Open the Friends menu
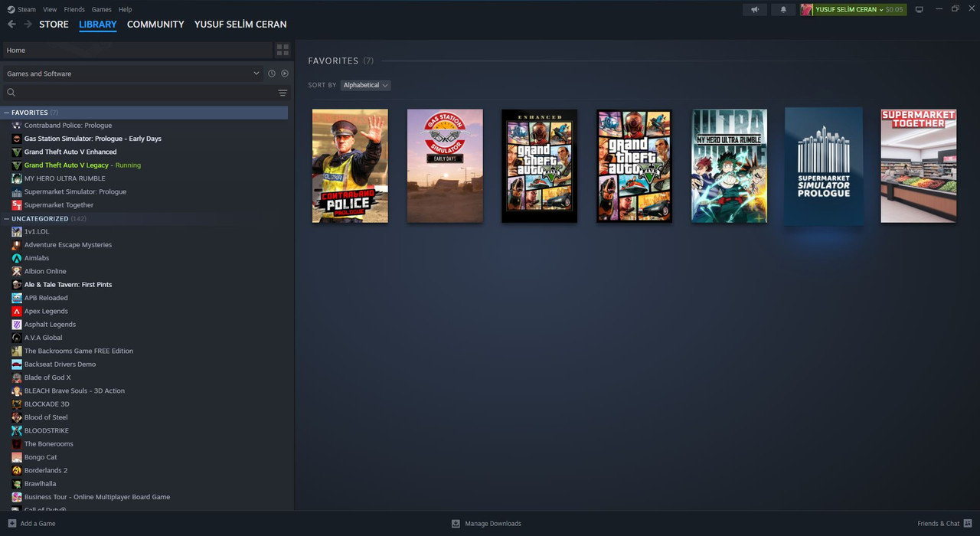This screenshot has width=980, height=536. click(x=74, y=9)
